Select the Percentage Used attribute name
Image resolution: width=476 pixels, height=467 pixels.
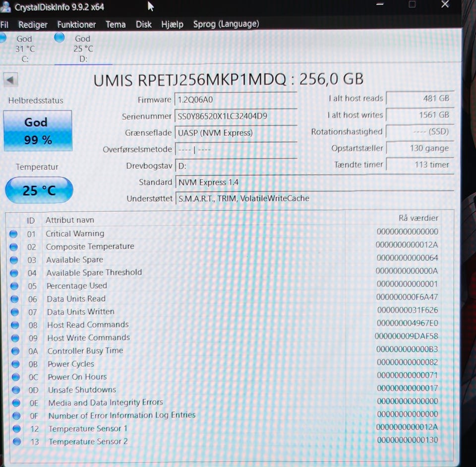tap(76, 285)
